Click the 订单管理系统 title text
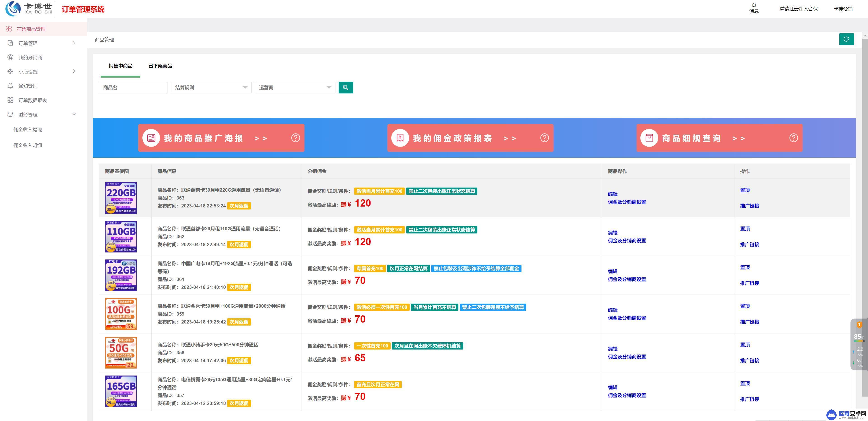Viewport: 868px width, 421px height. point(83,9)
